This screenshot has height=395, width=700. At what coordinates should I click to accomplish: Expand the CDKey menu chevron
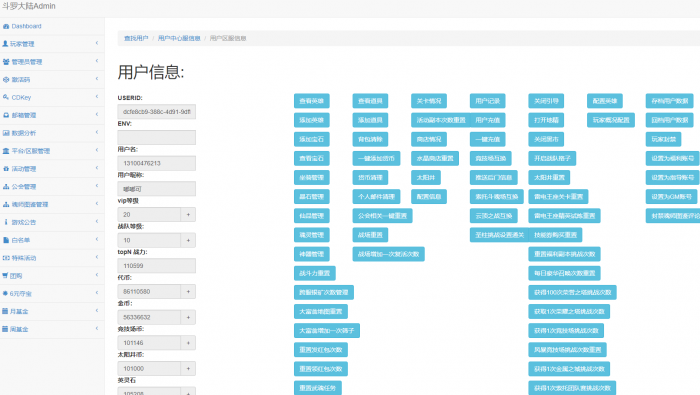point(97,97)
